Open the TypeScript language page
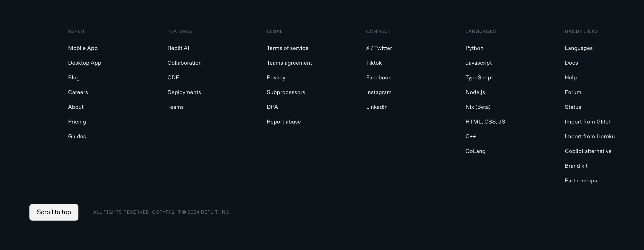 [x=479, y=78]
